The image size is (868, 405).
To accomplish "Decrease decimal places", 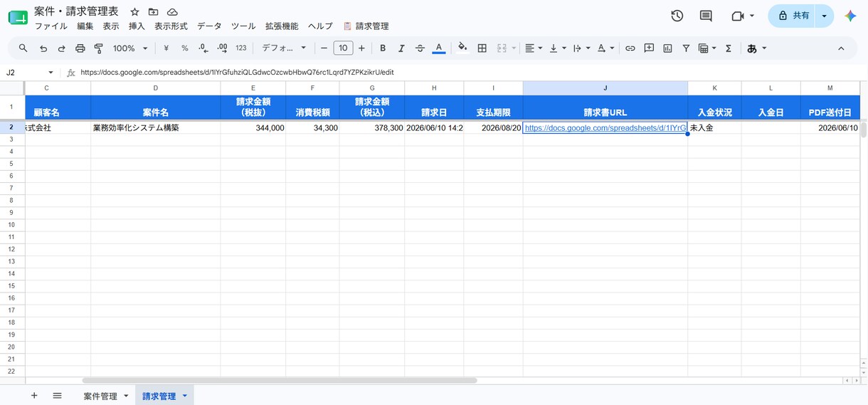I will [x=203, y=48].
